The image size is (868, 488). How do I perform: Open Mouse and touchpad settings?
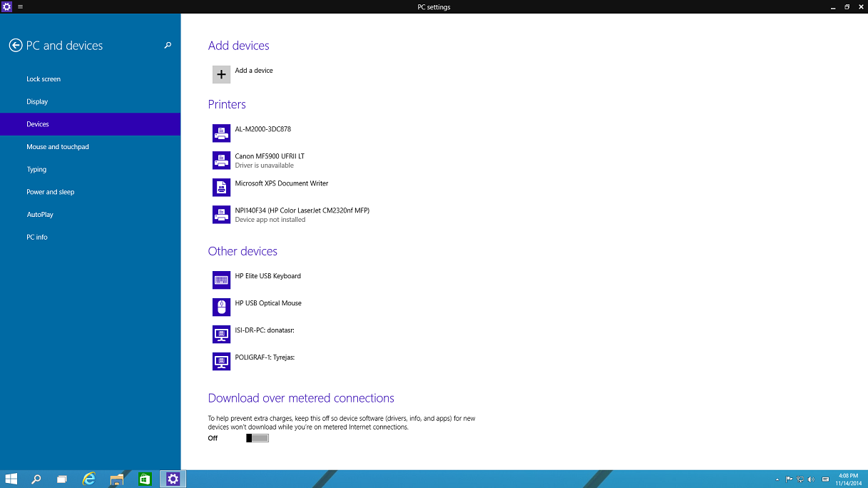(58, 147)
